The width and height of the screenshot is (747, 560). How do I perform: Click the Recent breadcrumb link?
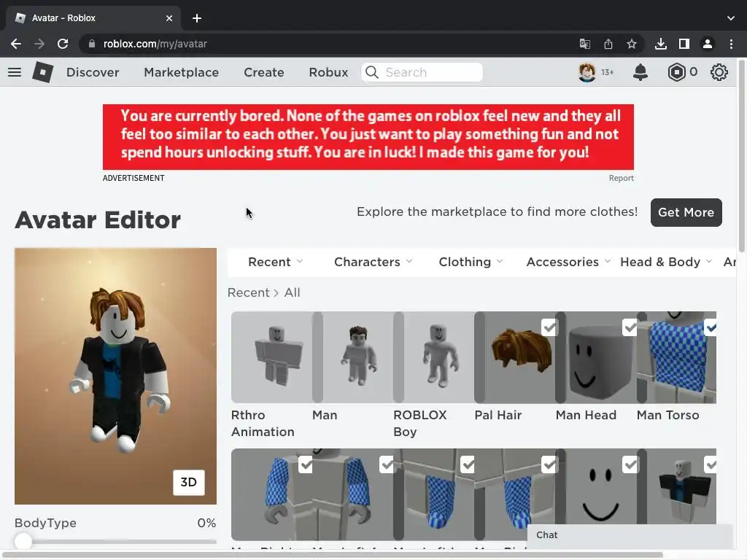click(x=248, y=292)
